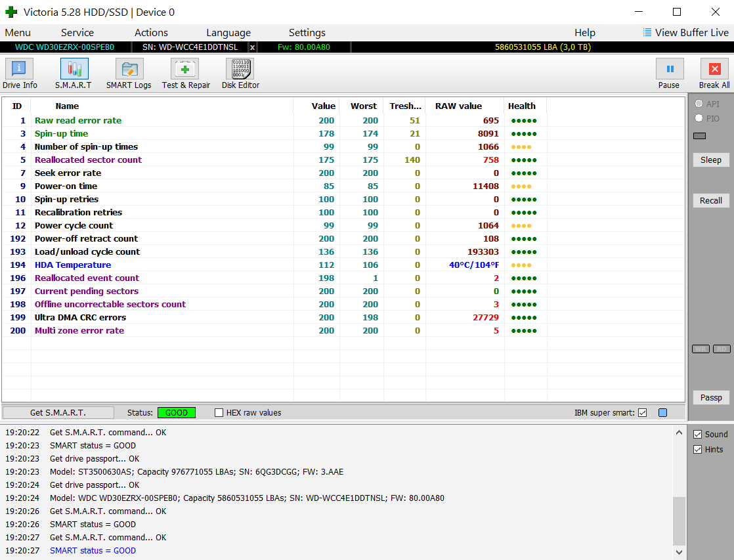Click the Reallocated event count row

click(x=343, y=278)
